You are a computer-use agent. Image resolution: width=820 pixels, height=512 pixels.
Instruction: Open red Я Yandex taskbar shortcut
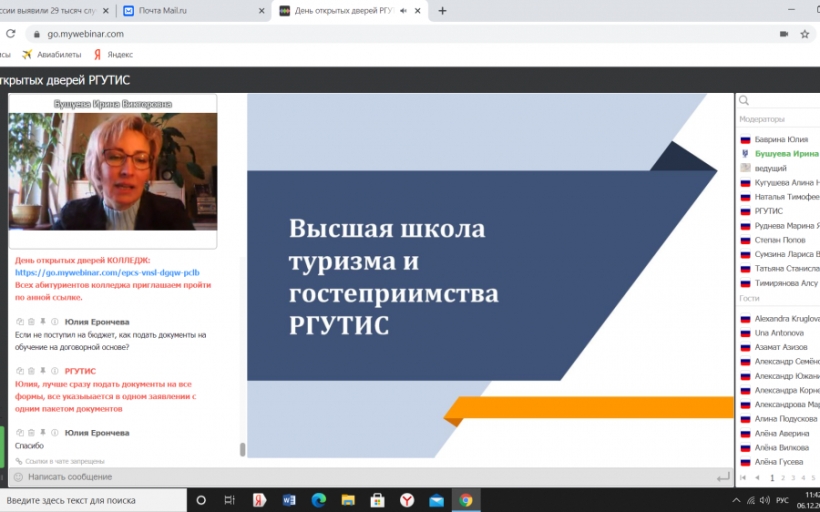(259, 500)
